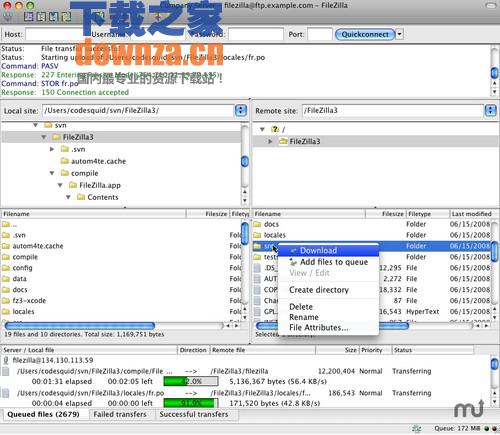Click the Password input field
The image size is (500, 435).
tap(256, 34)
